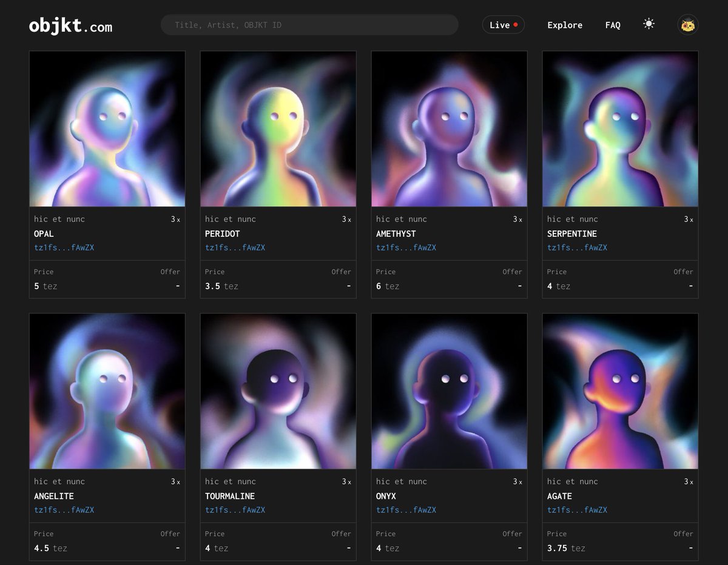Click the Title, Artist, OBJKT ID search field

309,24
